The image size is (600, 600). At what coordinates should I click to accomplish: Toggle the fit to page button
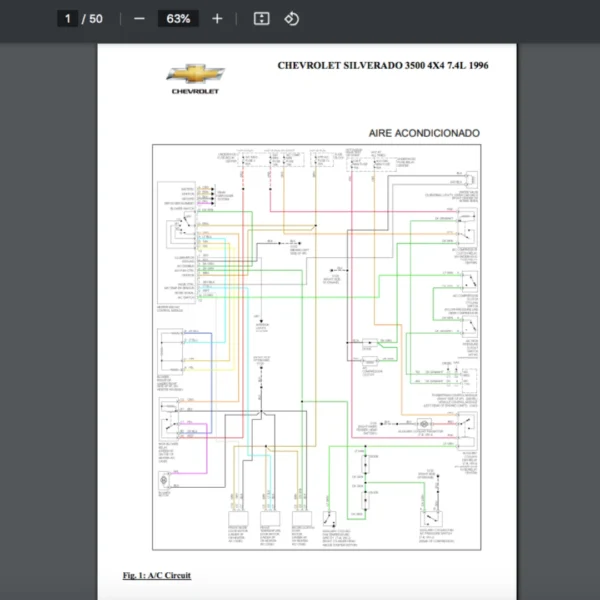point(261,19)
